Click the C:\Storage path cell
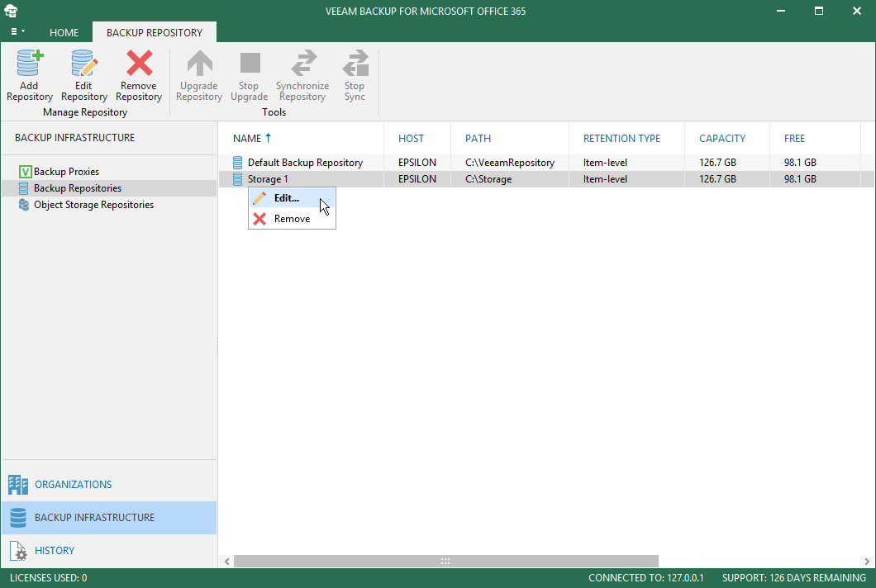This screenshot has height=588, width=876. click(488, 179)
